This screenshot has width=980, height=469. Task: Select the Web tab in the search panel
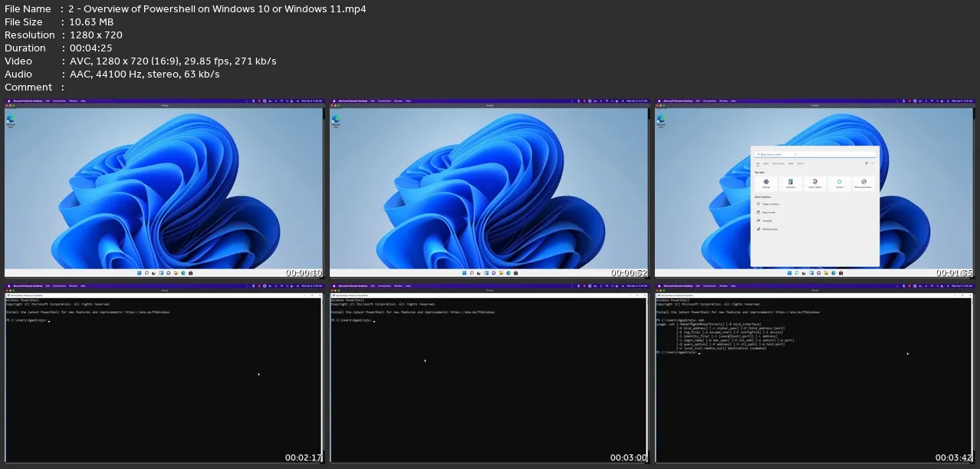coord(791,163)
